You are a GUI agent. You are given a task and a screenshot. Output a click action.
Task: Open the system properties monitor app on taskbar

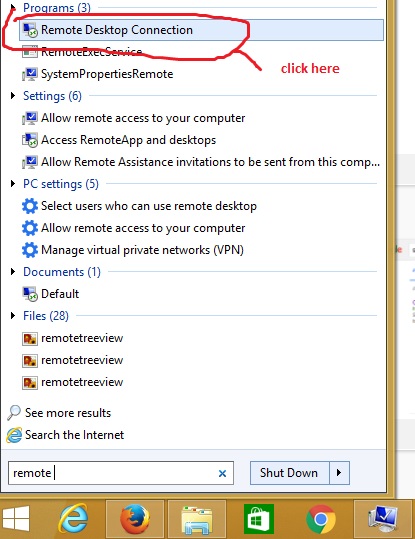tap(383, 519)
